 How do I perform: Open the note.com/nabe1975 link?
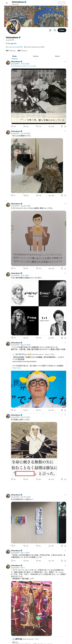[x=15, y=47]
